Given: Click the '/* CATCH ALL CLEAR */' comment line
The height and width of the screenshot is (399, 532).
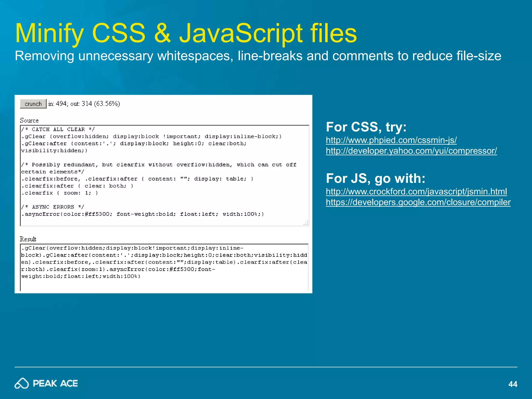Looking at the screenshot, I should [x=58, y=129].
